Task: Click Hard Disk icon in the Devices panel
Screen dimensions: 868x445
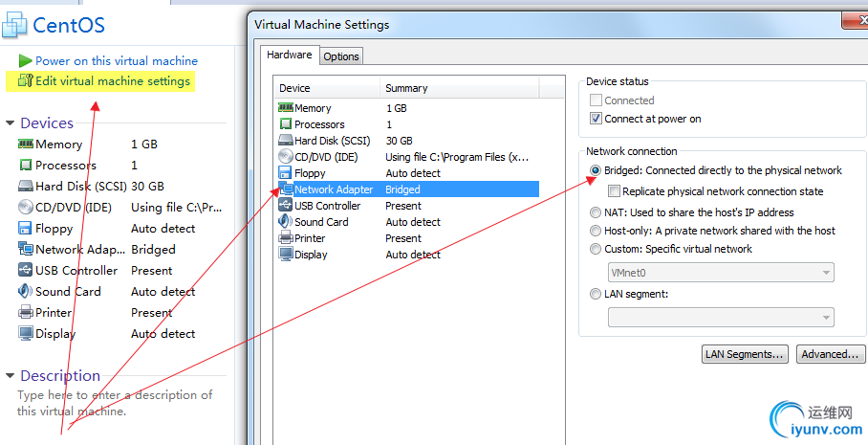Action: tap(26, 187)
